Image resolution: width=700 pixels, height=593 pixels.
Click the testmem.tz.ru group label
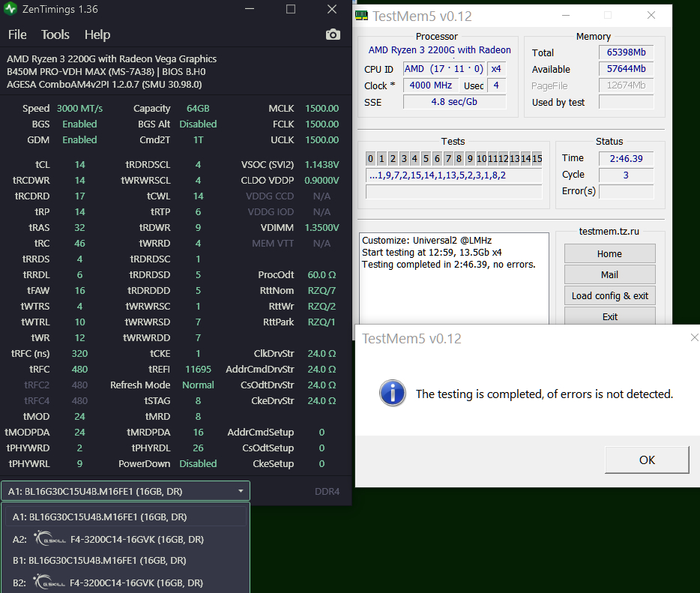[x=609, y=232]
